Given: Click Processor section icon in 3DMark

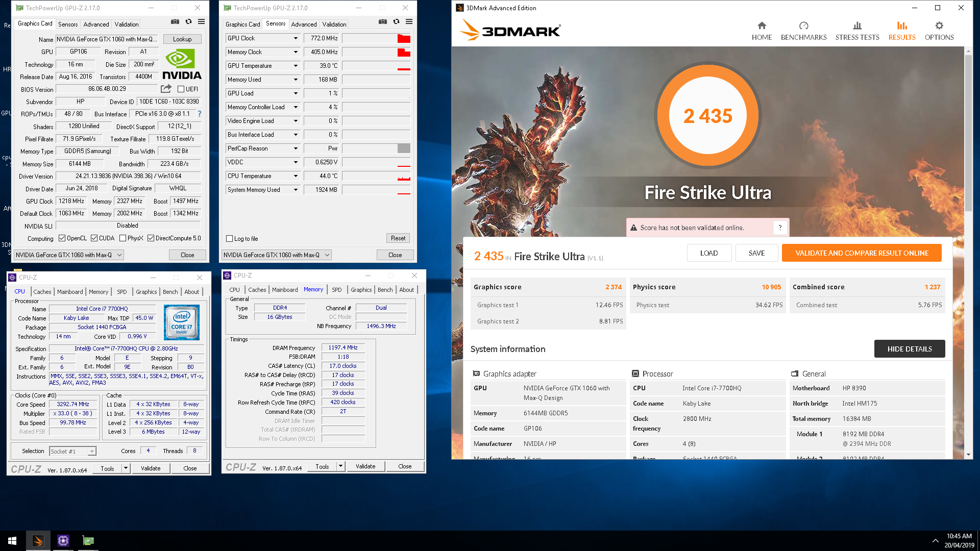Looking at the screenshot, I should point(635,373).
